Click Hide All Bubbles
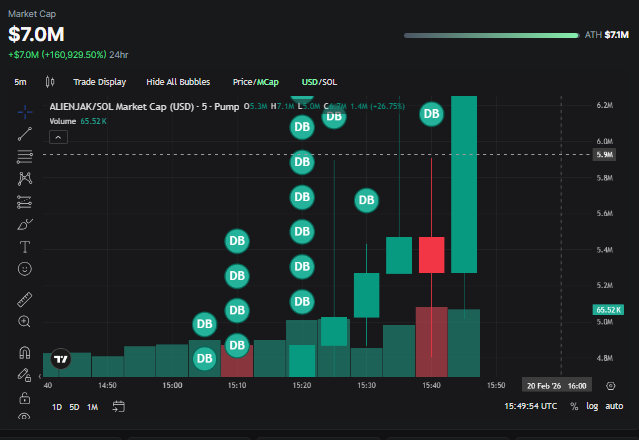 [x=178, y=82]
